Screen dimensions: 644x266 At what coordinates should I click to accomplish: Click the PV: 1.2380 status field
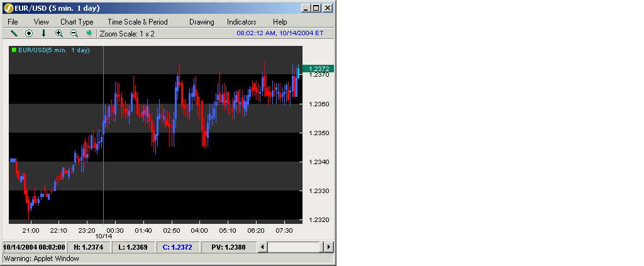click(x=228, y=247)
